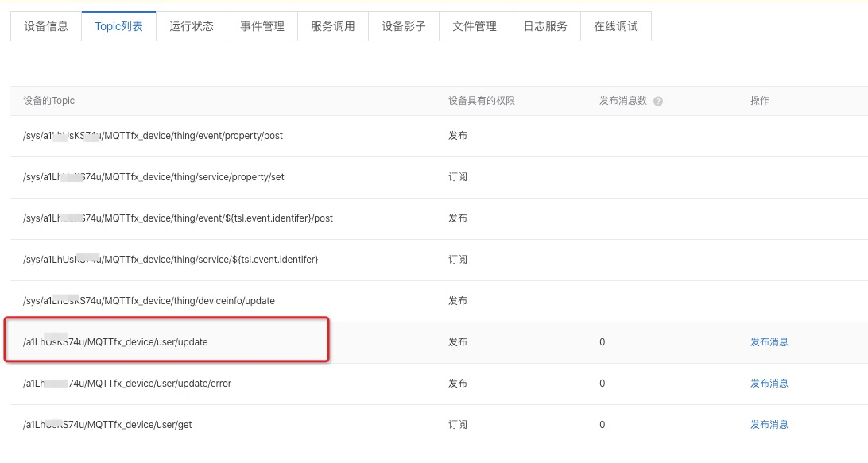Go to the 事件管理 tab
This screenshot has width=868, height=463.
[262, 26]
